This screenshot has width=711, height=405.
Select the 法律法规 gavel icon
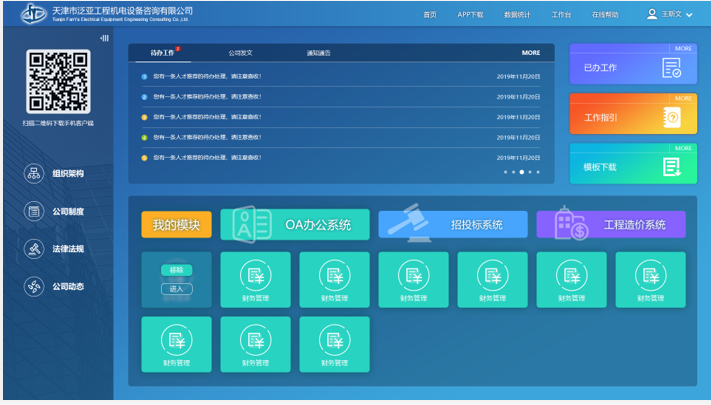point(34,249)
